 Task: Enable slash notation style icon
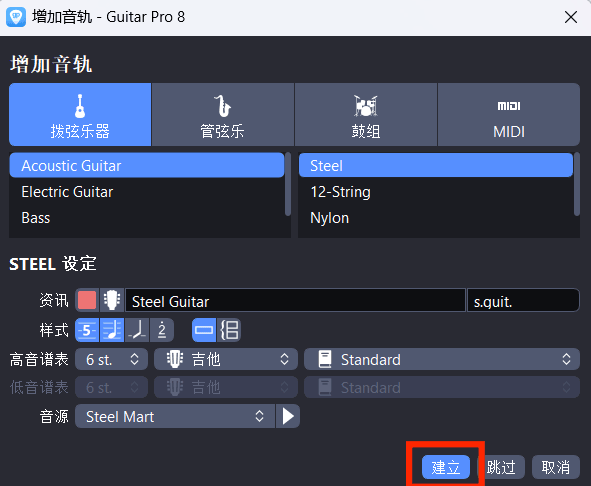click(x=137, y=330)
